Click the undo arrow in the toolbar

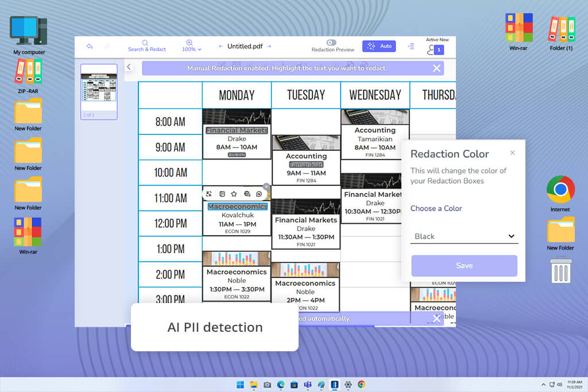[x=89, y=46]
